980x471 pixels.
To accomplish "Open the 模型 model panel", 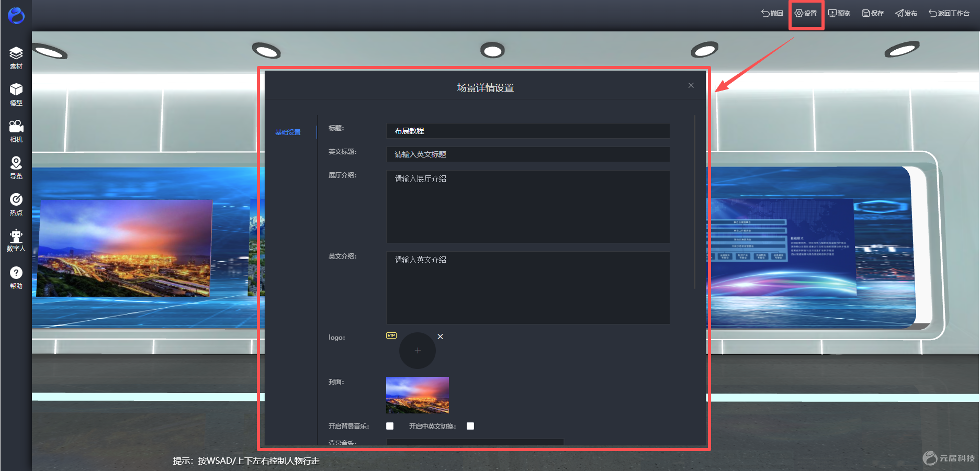I will [16, 95].
